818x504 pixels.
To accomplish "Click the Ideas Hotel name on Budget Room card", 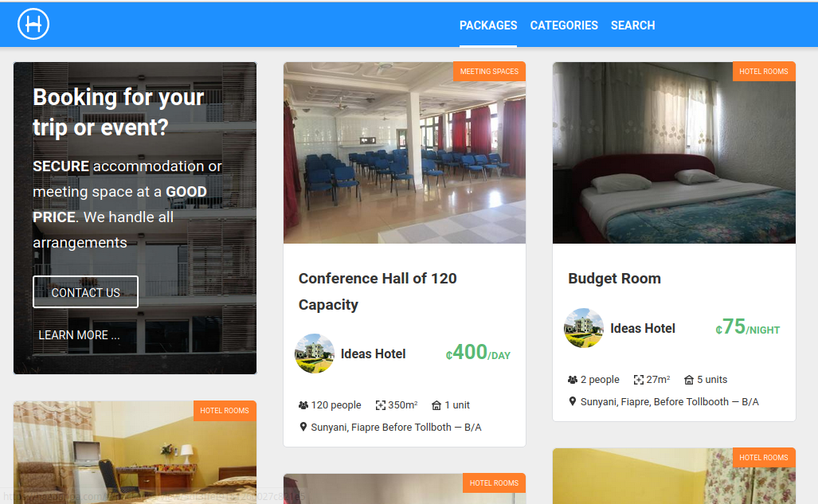I will click(642, 328).
